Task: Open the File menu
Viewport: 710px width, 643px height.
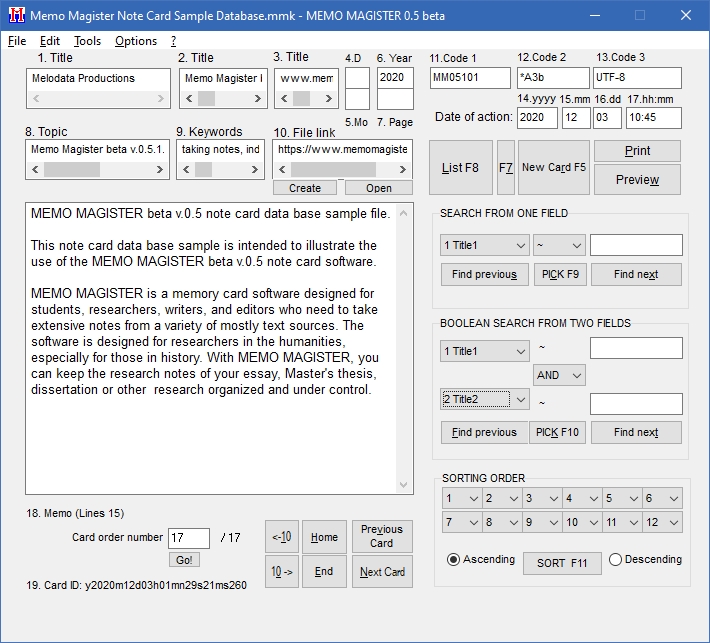Action: [x=17, y=41]
